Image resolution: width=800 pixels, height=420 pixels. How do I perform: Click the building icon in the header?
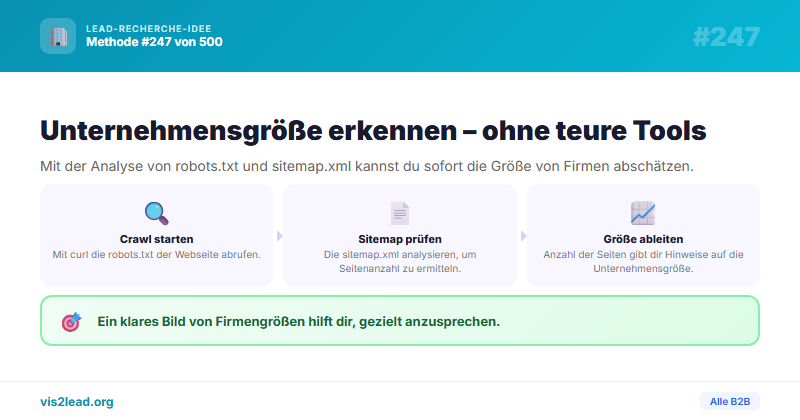[58, 36]
